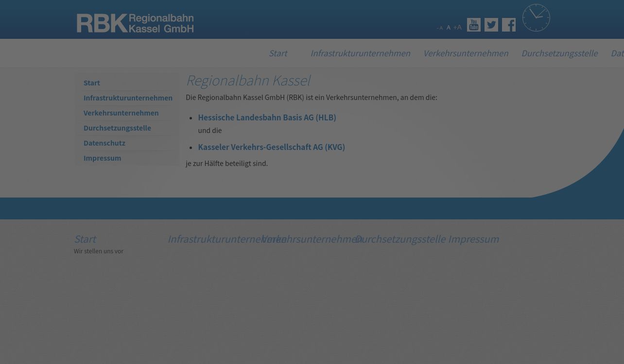Open Durchsetzungsstelle in top navigation bar

click(559, 53)
